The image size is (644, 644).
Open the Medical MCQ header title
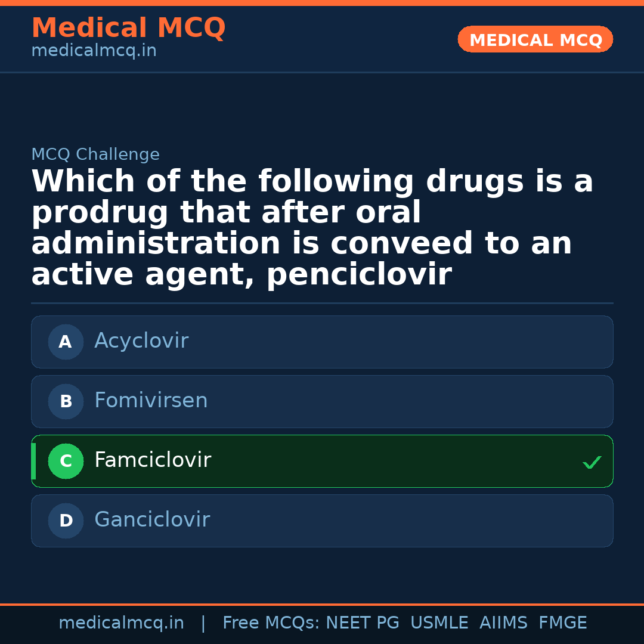coord(128,28)
